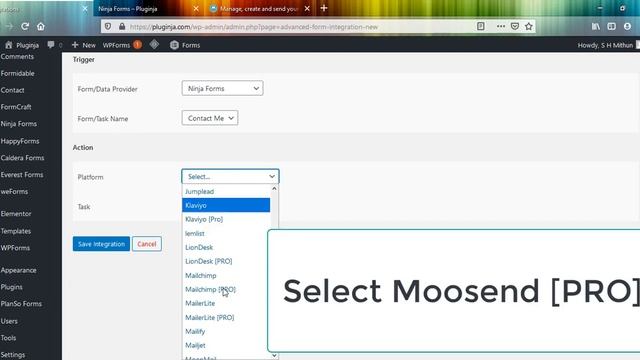Go to the browser home page icon
Screen dimensions: 640x360
click(x=41, y=27)
